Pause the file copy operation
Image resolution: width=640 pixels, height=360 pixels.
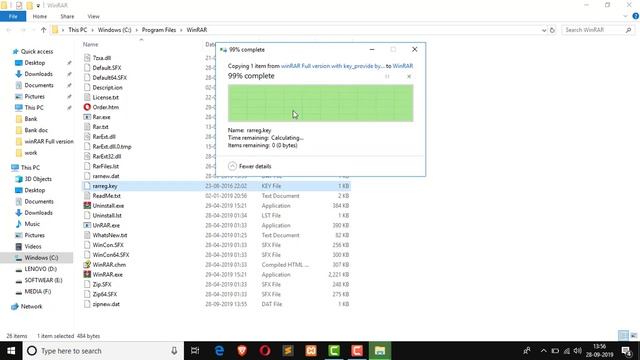pyautogui.click(x=387, y=76)
